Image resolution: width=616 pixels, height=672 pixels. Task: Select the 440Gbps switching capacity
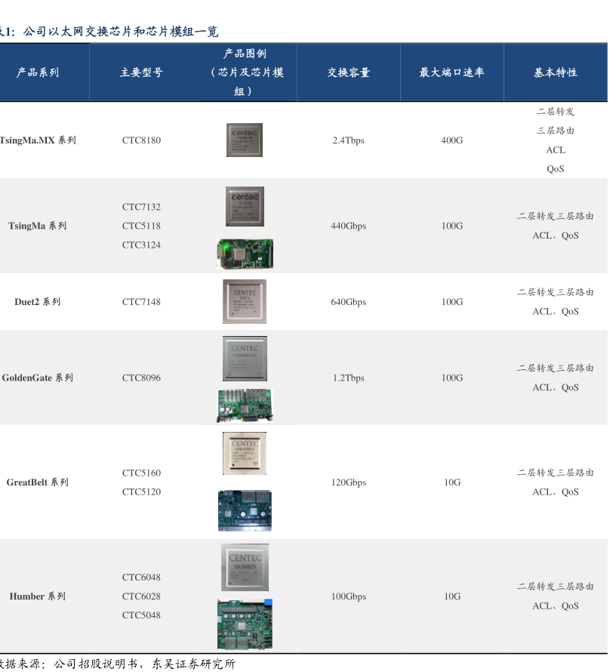tap(349, 226)
